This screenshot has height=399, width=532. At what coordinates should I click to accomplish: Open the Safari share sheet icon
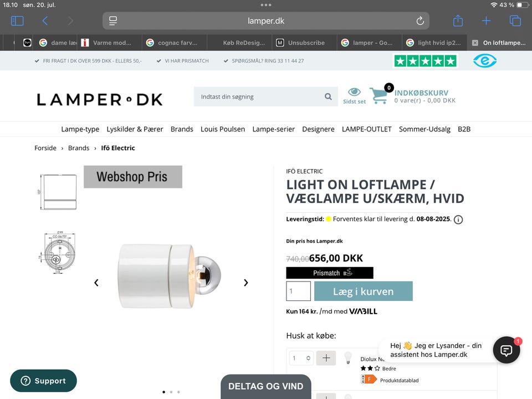[x=458, y=21]
